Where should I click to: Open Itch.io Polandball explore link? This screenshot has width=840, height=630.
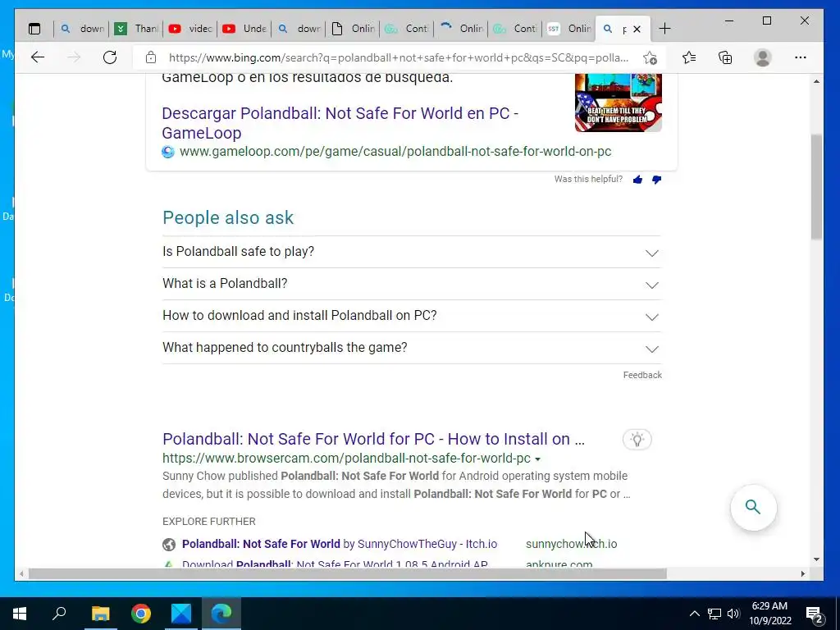coord(339,545)
